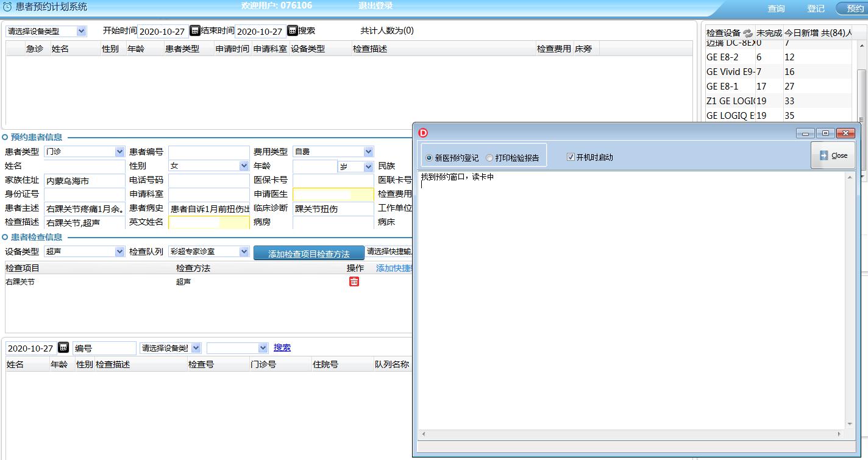
Task: Click the 退出登录 link in header
Action: pyautogui.click(x=375, y=5)
